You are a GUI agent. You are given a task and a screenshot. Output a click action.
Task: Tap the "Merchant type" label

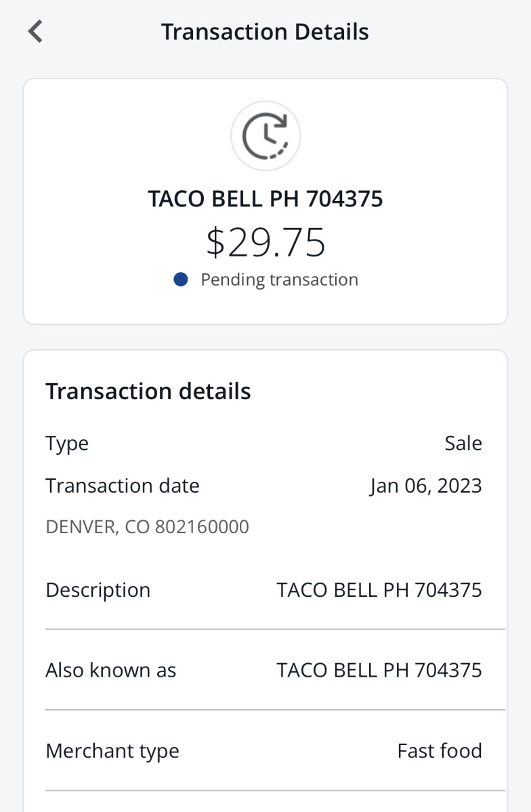[112, 751]
